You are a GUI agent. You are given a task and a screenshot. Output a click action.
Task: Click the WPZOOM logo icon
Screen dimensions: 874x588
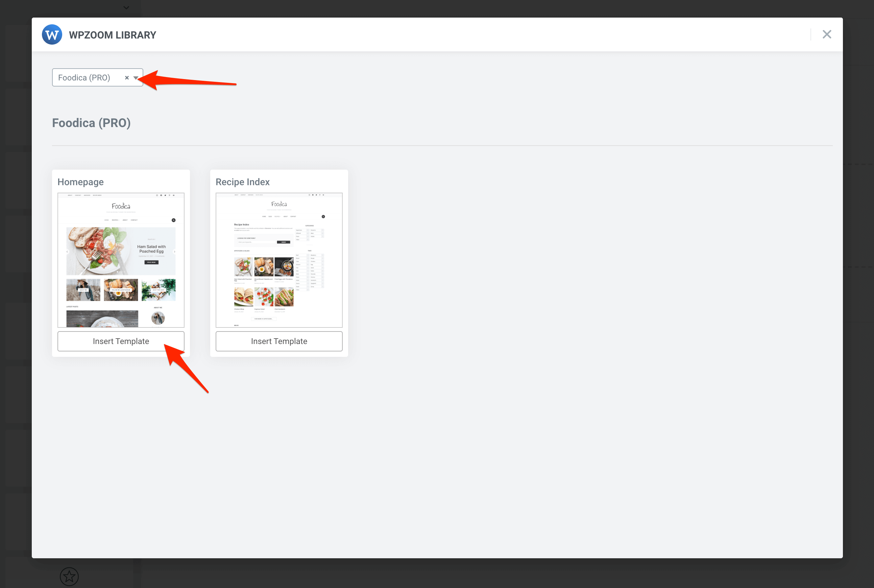52,34
